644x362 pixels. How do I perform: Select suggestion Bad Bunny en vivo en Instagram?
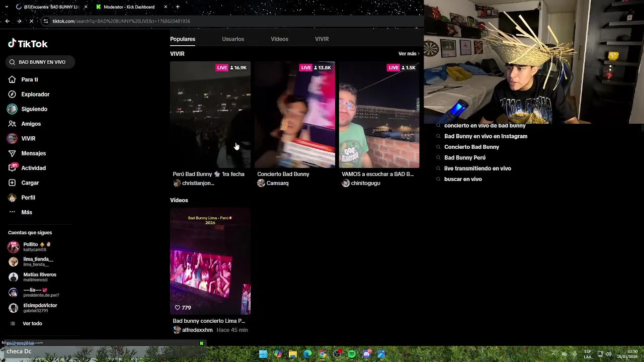[x=486, y=136]
